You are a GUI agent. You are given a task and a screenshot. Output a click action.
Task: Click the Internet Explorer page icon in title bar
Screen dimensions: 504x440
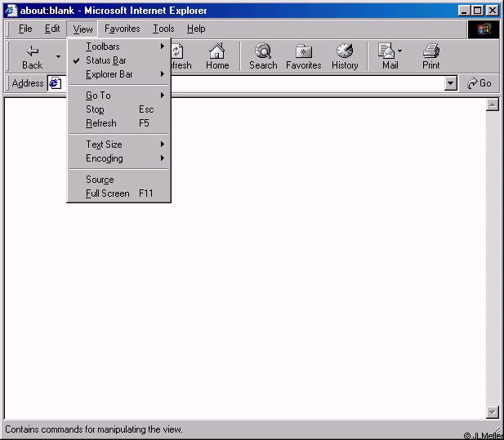(11, 11)
